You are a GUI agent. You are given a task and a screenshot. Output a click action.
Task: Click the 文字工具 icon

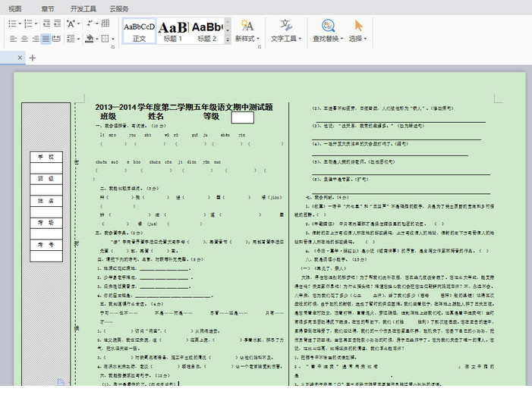click(x=286, y=26)
